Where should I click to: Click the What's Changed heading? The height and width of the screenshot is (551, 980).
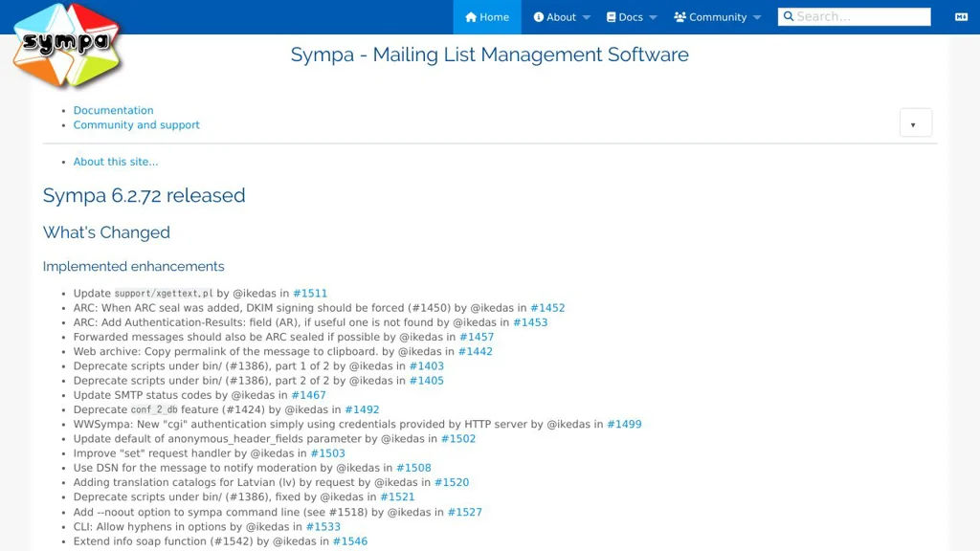(106, 232)
